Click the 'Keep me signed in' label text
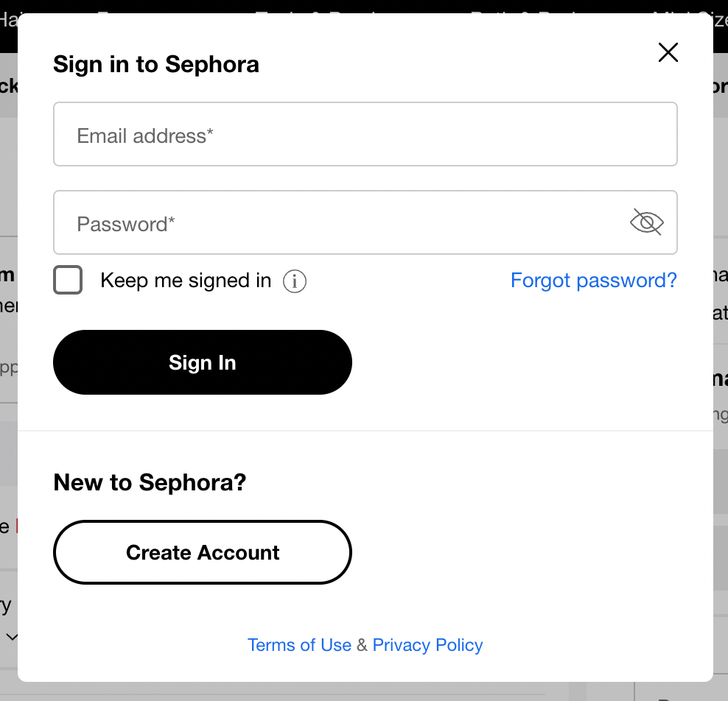 (186, 281)
